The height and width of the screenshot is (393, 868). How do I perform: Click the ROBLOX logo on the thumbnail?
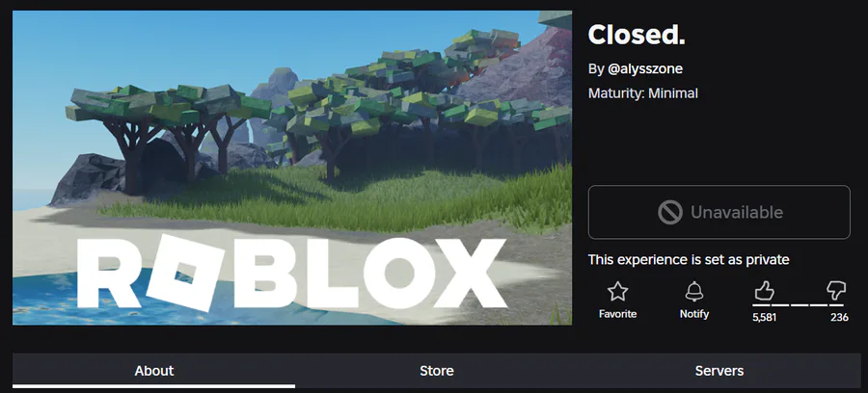291,272
